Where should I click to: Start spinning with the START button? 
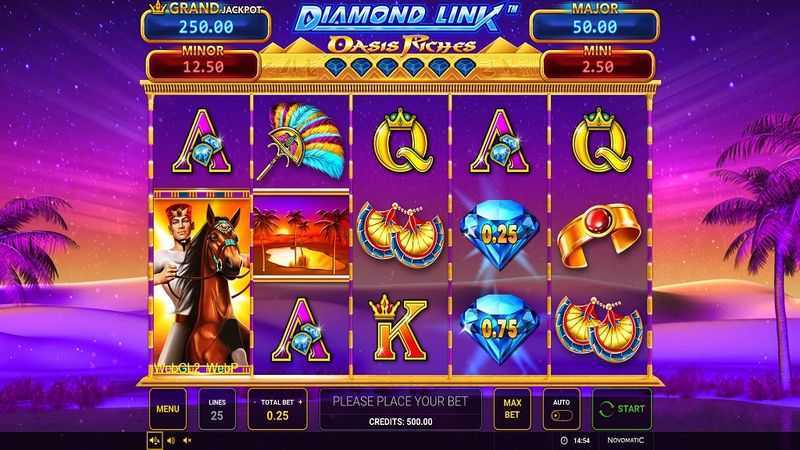(x=622, y=409)
